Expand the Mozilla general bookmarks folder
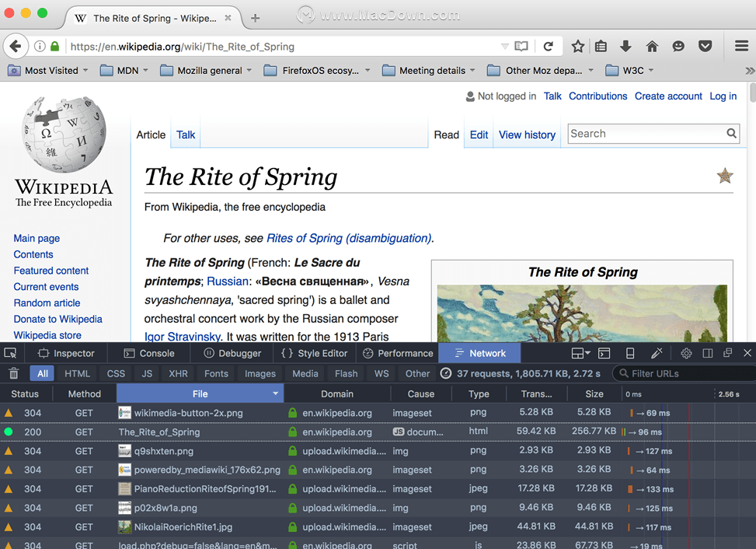Image resolution: width=756 pixels, height=549 pixels. click(206, 71)
